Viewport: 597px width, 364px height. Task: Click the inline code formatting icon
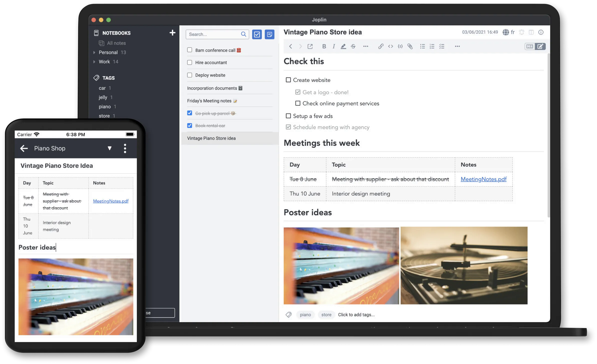click(390, 46)
